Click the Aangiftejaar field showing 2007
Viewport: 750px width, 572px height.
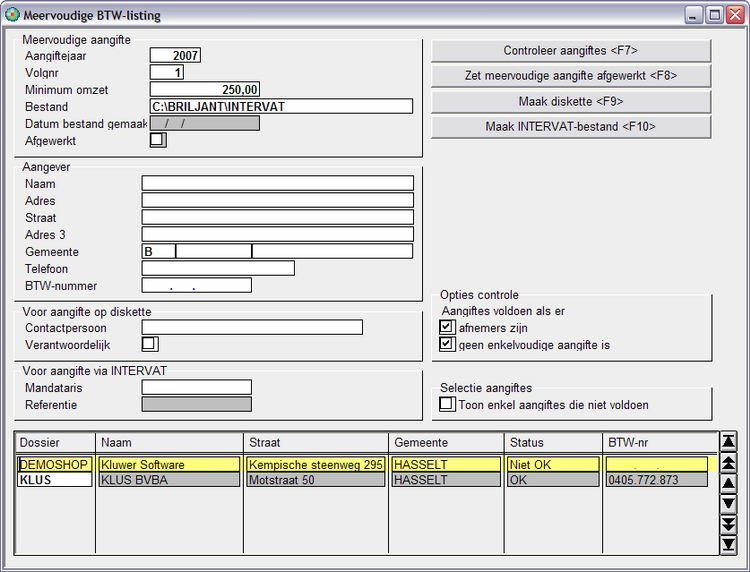(x=175, y=55)
